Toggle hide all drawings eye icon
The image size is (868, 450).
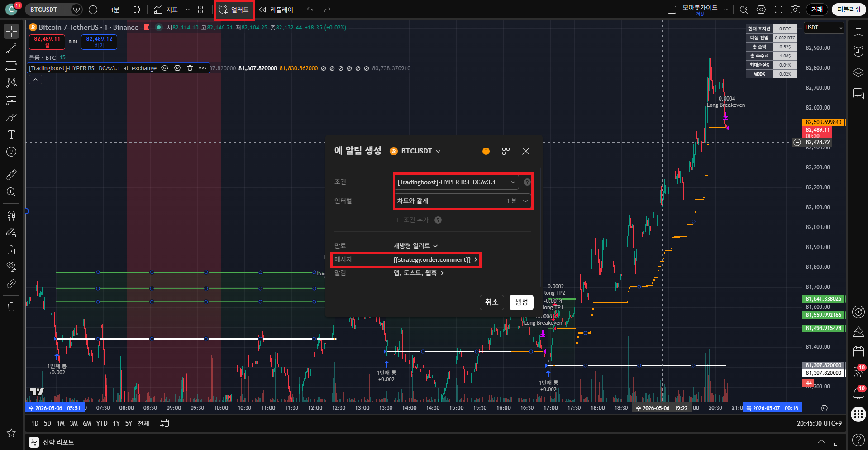[11, 266]
